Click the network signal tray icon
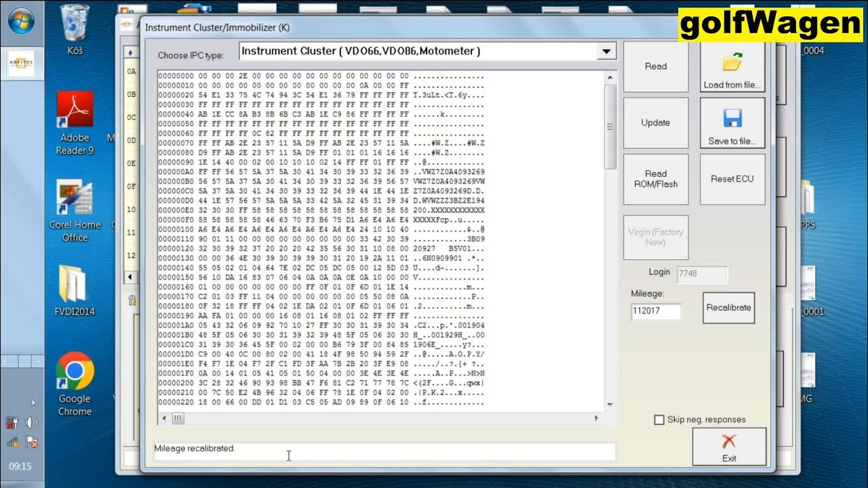 click(12, 442)
